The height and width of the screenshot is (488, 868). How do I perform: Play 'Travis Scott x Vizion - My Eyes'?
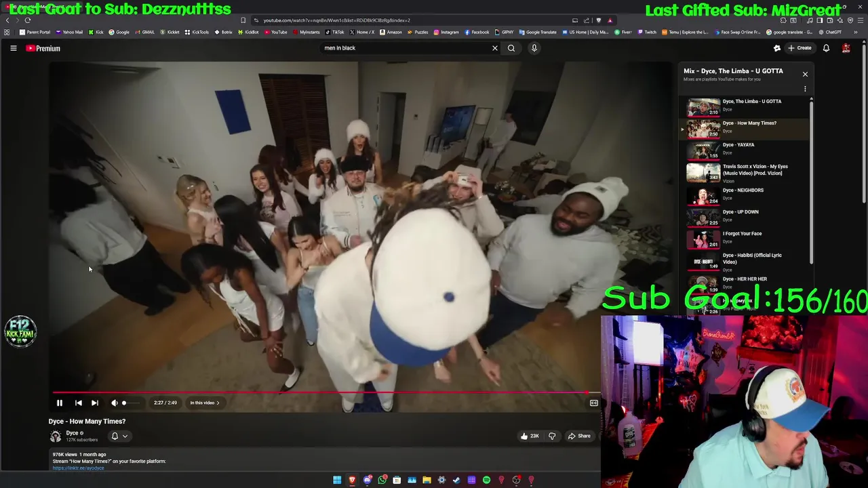pos(745,173)
